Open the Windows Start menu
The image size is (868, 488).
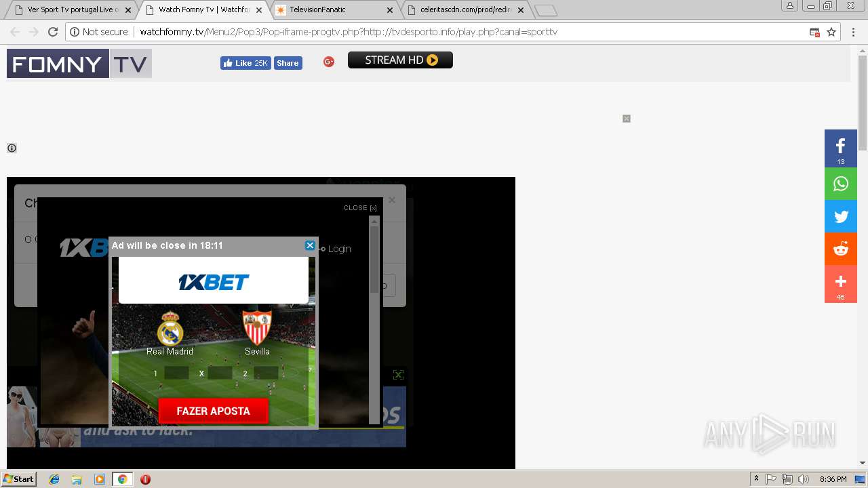point(19,479)
